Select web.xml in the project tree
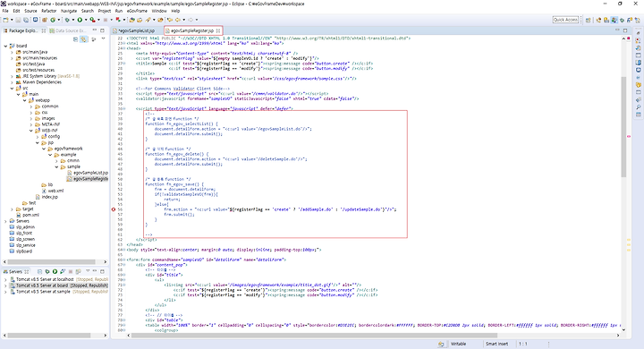 (x=55, y=192)
